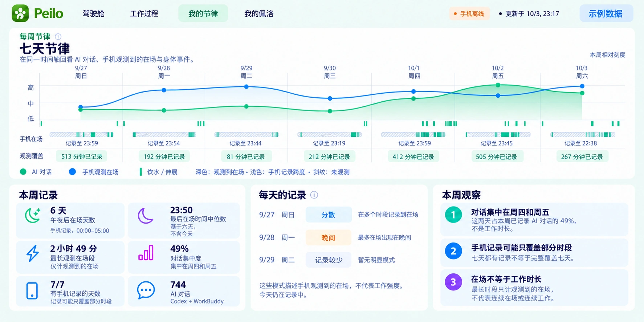Image resolution: width=644 pixels, height=322 pixels.
Task: Click the blue number 2 observation badge
Action: click(453, 251)
